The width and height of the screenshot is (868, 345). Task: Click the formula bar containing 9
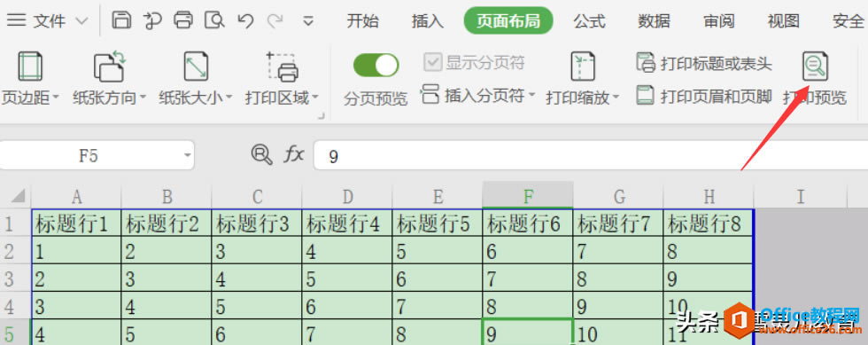click(590, 156)
